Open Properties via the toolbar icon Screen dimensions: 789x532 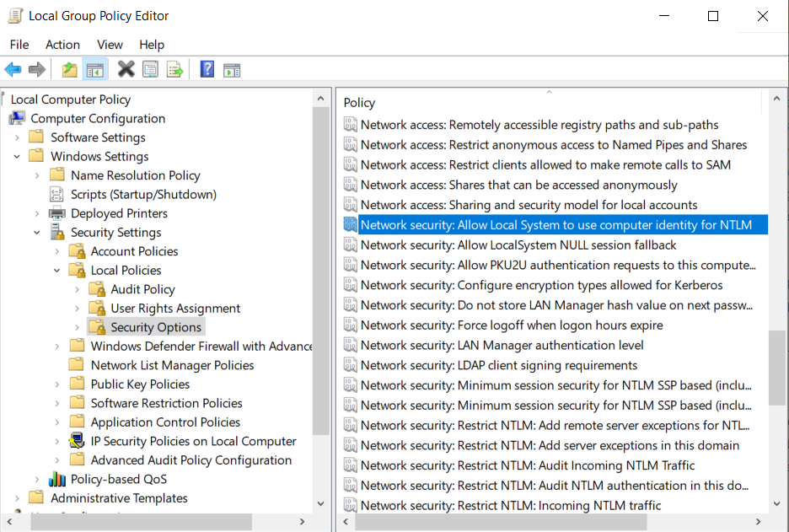[152, 69]
